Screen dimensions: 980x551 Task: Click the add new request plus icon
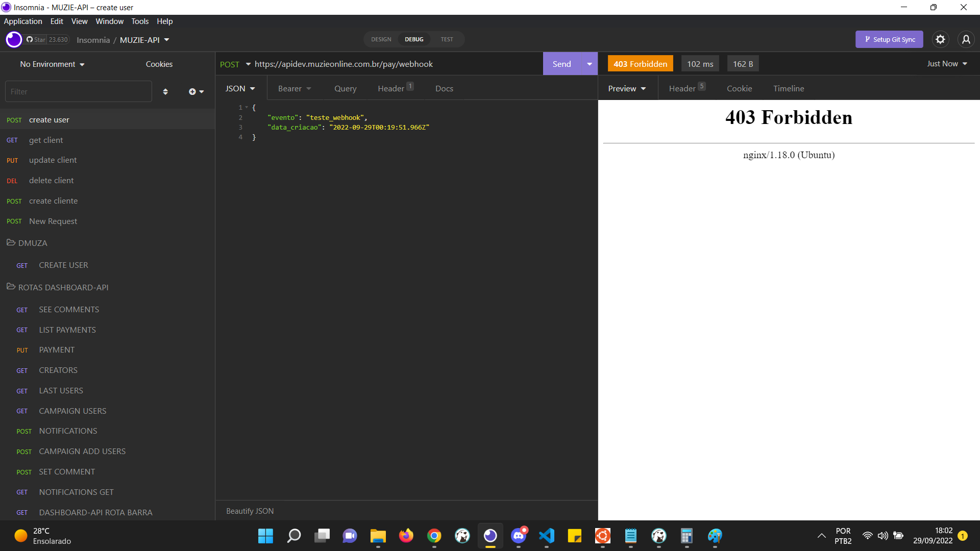192,91
